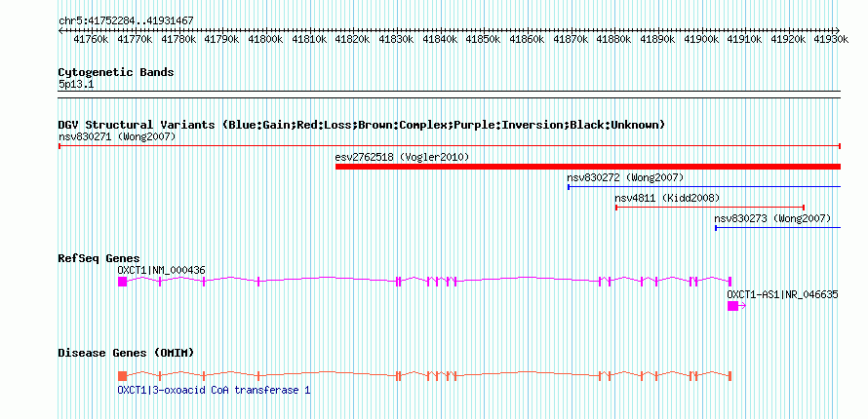868x419 pixels.
Task: Click the 41900k ruler tick label
Action: (701, 39)
